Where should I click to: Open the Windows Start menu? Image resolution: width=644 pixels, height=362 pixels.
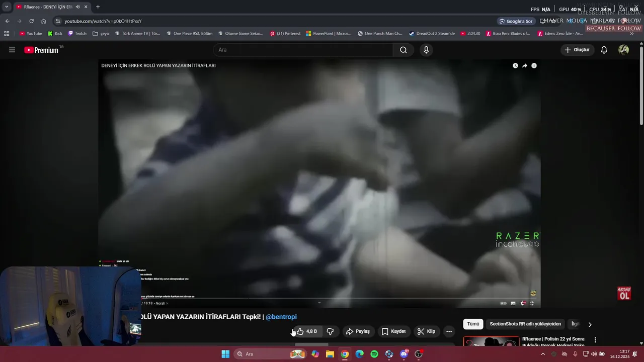[225, 354]
